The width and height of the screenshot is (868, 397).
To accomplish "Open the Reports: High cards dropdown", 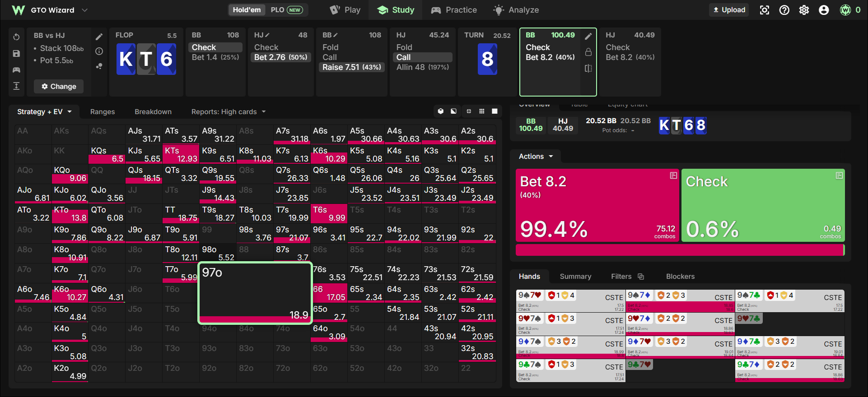I will (x=229, y=112).
